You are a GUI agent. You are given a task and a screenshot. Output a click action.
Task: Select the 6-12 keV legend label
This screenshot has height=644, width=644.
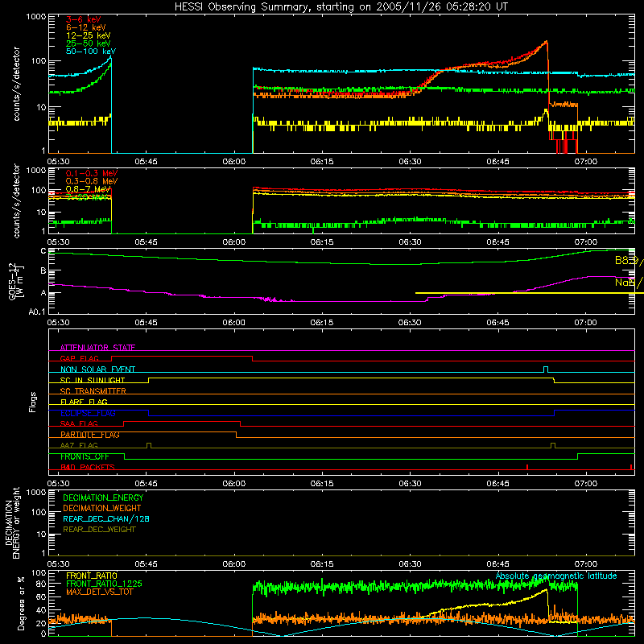pyautogui.click(x=86, y=27)
